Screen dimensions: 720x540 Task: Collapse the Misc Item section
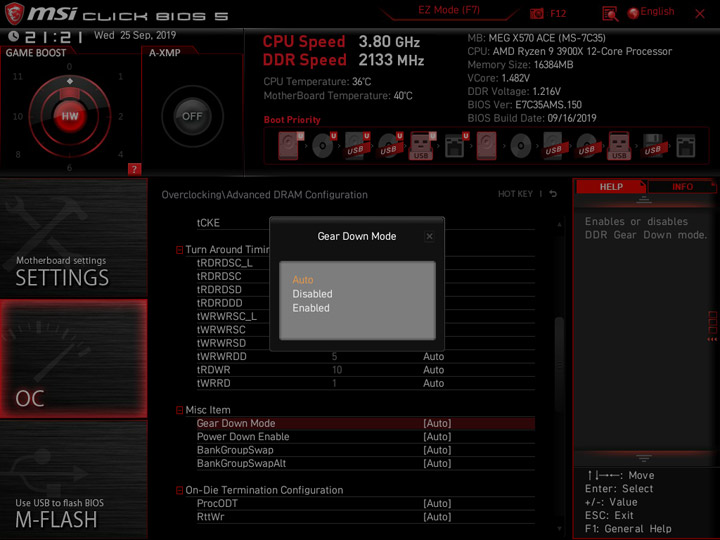coord(180,410)
